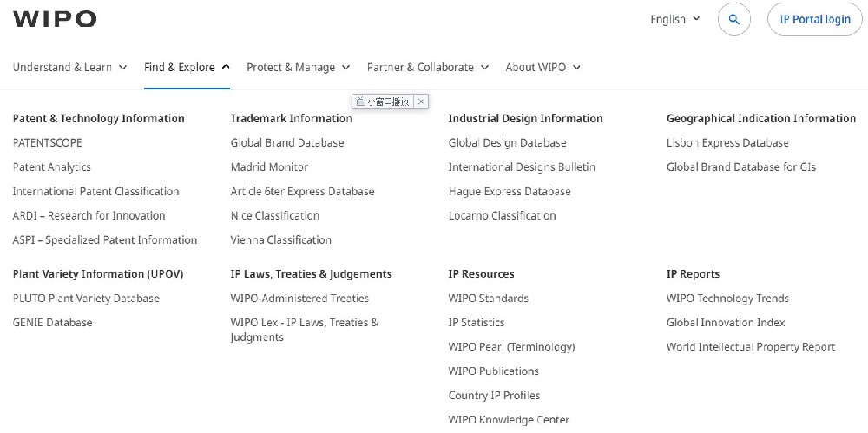
Task: Open Patent & Technology Information heading
Action: pyautogui.click(x=99, y=119)
